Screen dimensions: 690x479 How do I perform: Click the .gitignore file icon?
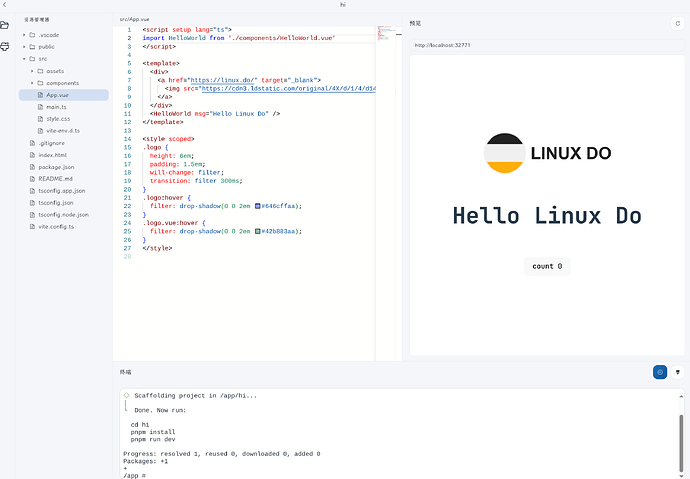click(x=32, y=143)
